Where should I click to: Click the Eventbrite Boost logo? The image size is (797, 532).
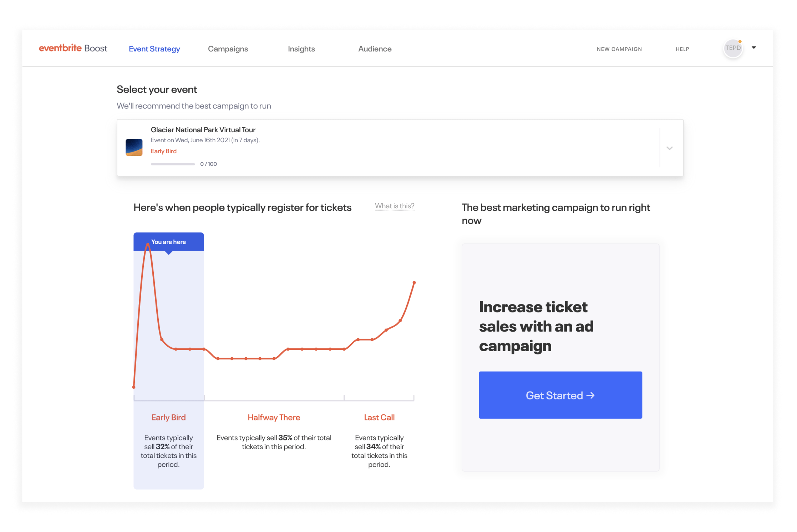[73, 48]
